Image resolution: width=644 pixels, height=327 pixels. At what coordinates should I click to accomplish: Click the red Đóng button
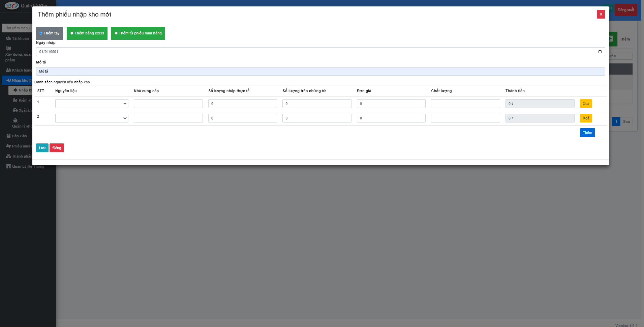[x=57, y=148]
